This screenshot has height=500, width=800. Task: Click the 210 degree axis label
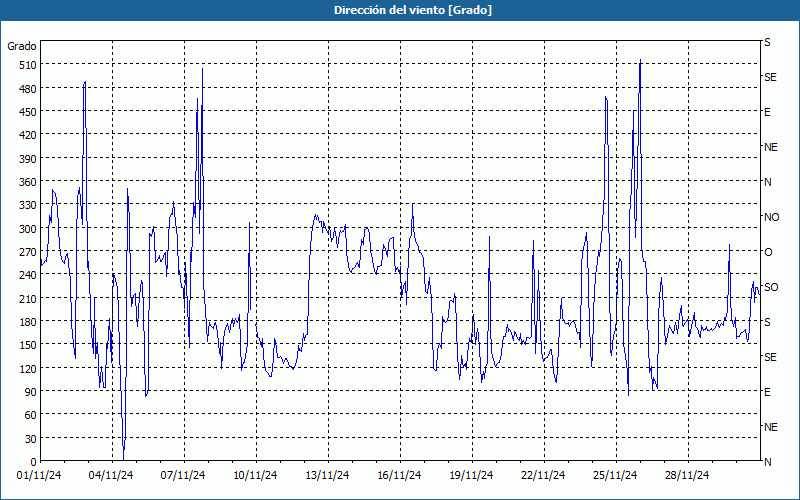point(28,298)
